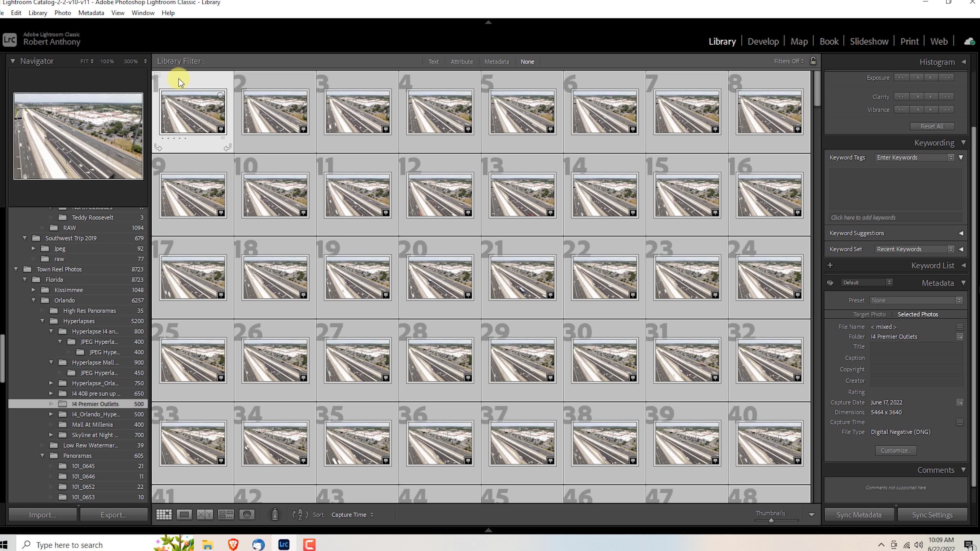Toggle the A-Z sort direction icon

(300, 515)
